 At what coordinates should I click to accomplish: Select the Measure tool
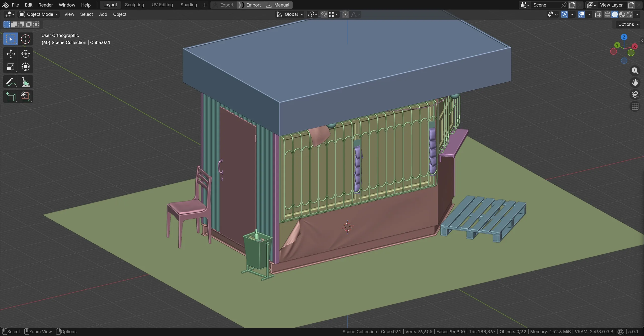[25, 82]
